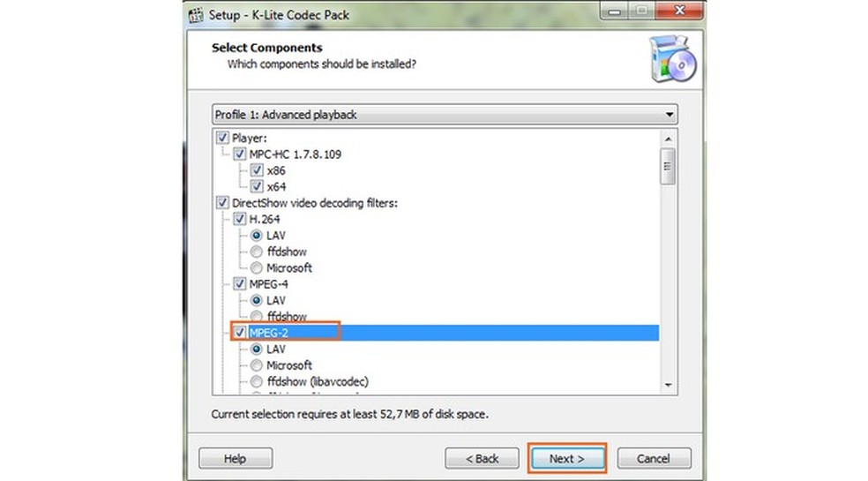Click the codec pack box image
Viewport: 868px width, 481px height.
point(672,59)
